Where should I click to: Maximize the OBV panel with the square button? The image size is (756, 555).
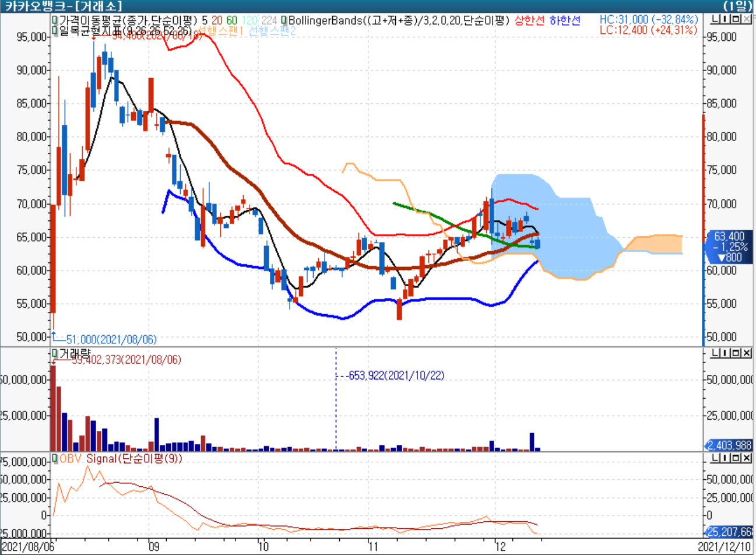coord(736,459)
